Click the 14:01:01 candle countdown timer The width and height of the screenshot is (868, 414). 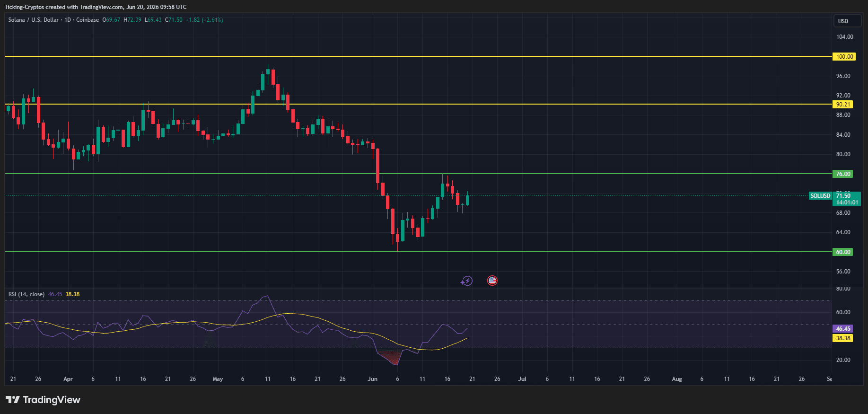[847, 203]
